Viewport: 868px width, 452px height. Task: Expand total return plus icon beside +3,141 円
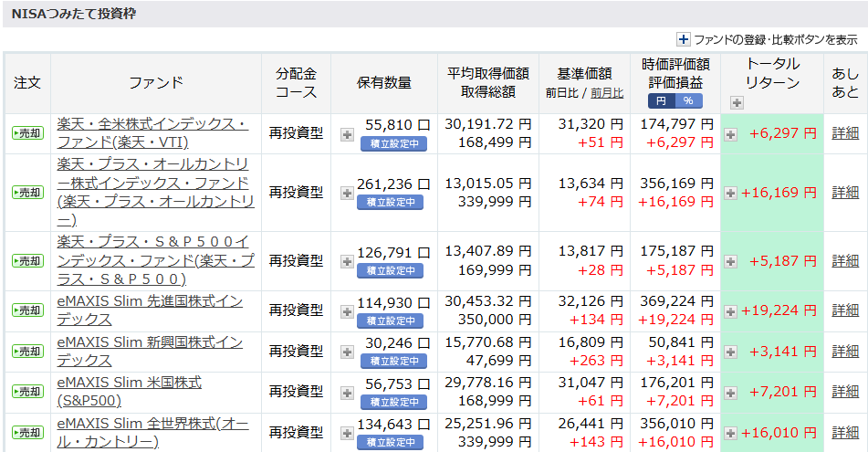(x=731, y=352)
